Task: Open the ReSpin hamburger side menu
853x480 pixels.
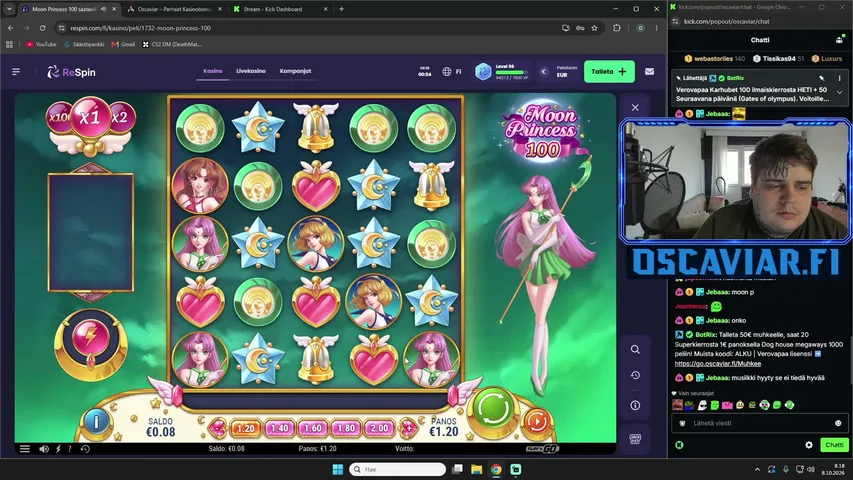Action: tap(16, 71)
